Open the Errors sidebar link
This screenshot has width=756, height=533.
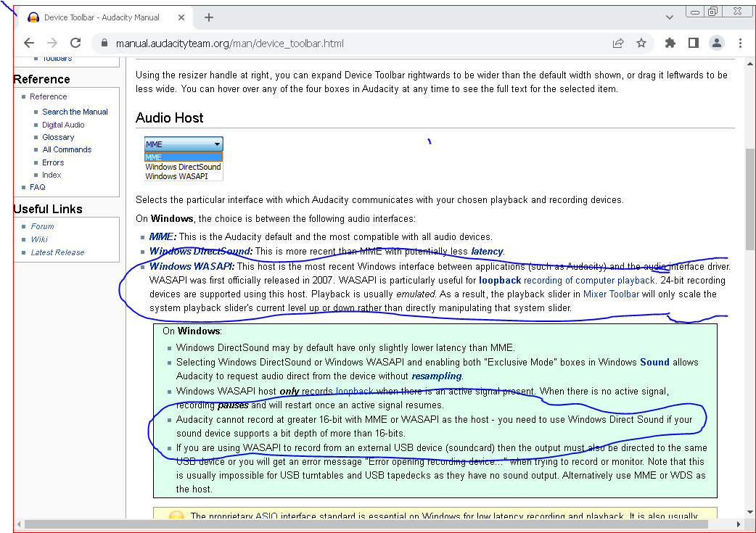[53, 162]
